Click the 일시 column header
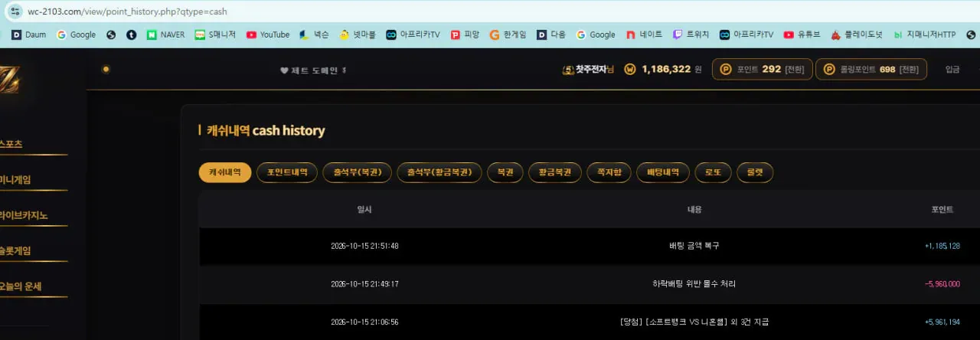The image size is (980, 340). point(364,210)
